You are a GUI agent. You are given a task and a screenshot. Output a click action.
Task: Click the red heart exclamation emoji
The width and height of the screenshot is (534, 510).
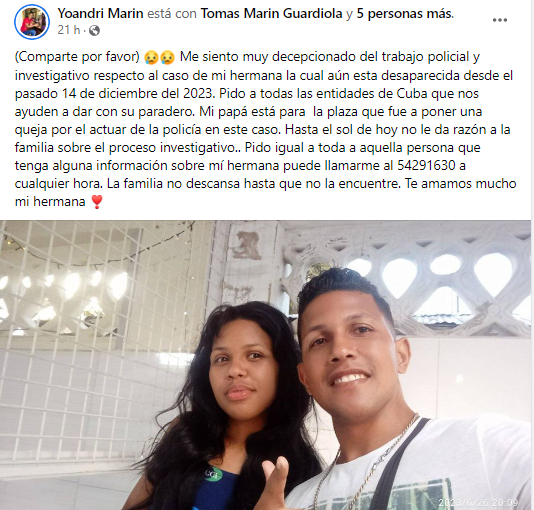pyautogui.click(x=97, y=202)
